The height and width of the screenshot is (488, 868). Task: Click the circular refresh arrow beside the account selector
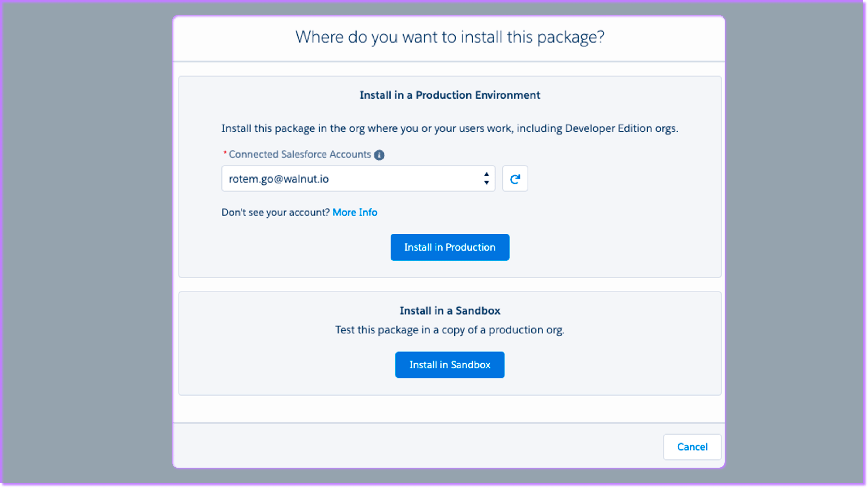click(515, 179)
